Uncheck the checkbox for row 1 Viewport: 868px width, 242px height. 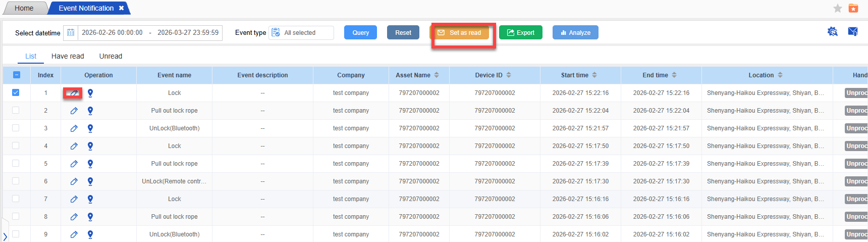(x=16, y=92)
